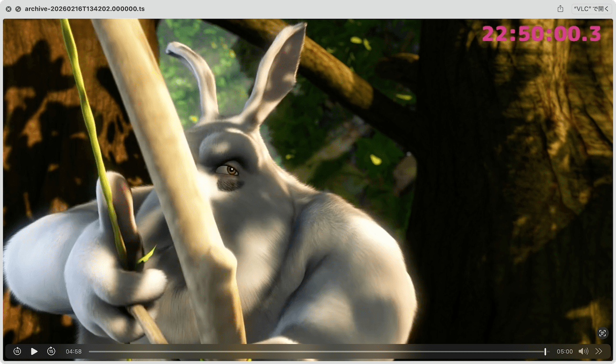
Task: Click the Live Text scan icon
Action: click(603, 333)
